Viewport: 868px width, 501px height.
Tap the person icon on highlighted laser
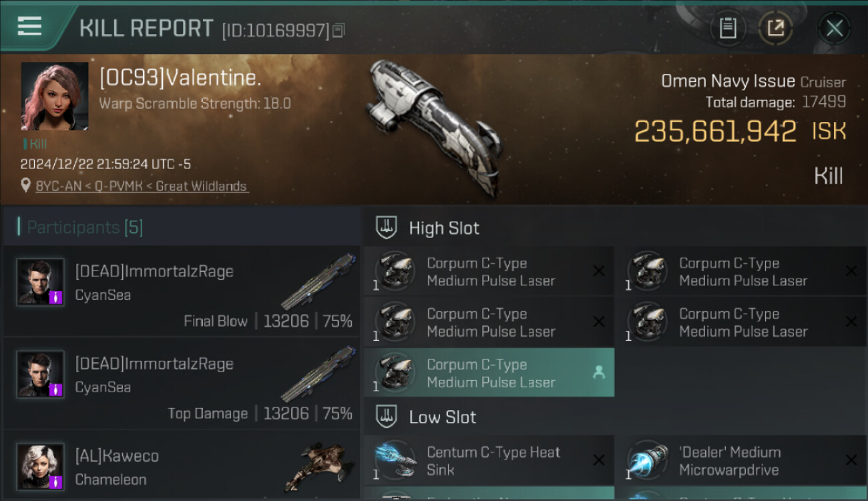[x=599, y=373]
